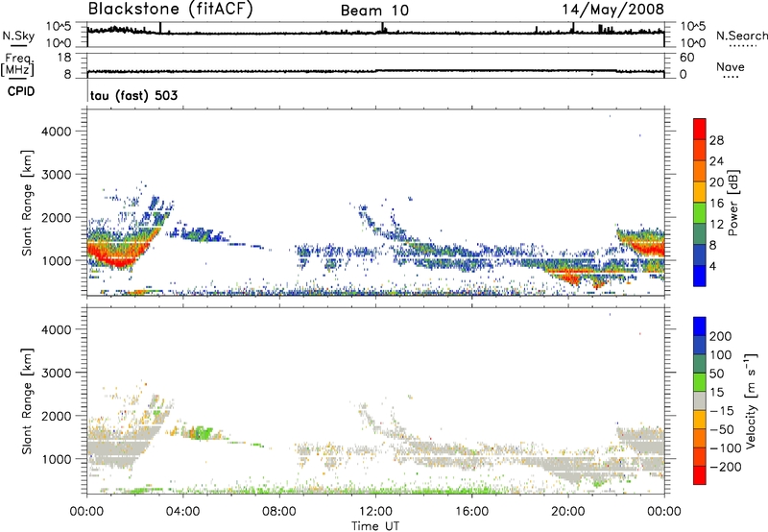Viewport: 768px width, 532px height.
Task: Click the '18' frequency axis label
Action: tap(64, 58)
